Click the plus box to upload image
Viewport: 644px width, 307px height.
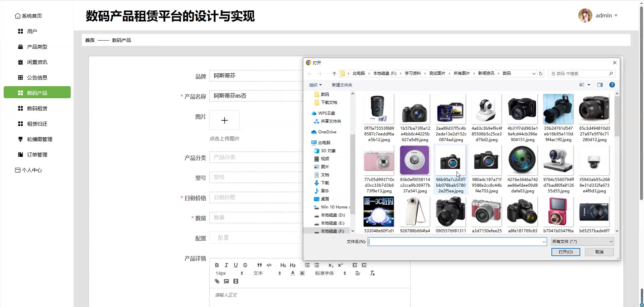224,120
